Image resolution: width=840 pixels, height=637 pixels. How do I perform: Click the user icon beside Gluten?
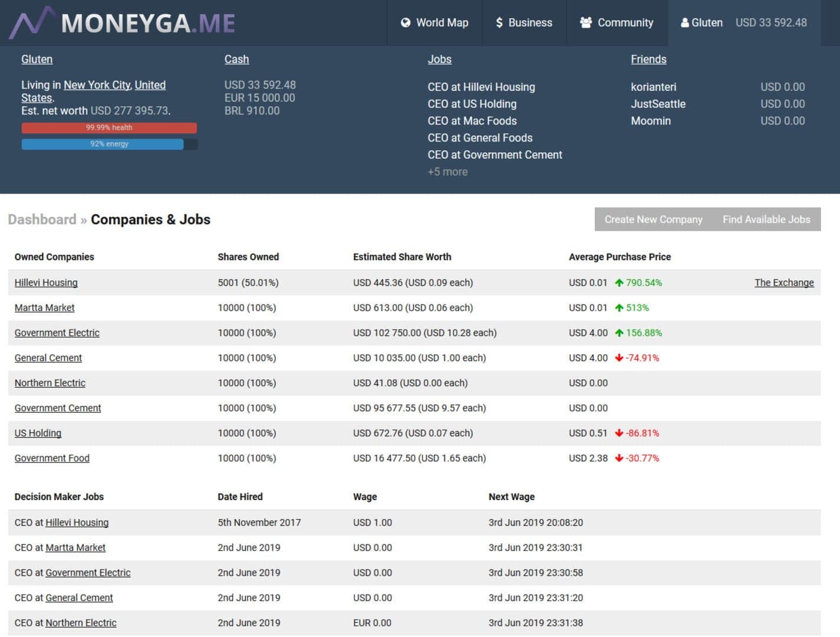coord(685,22)
